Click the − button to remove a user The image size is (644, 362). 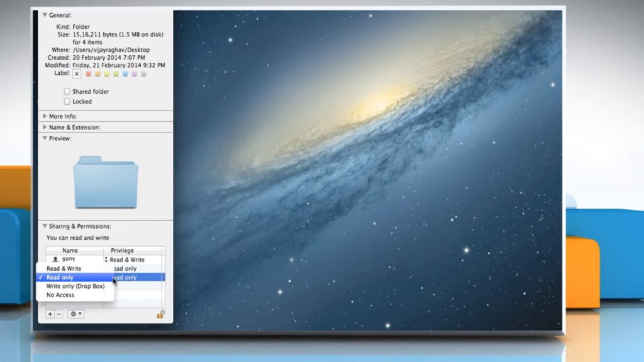(58, 314)
